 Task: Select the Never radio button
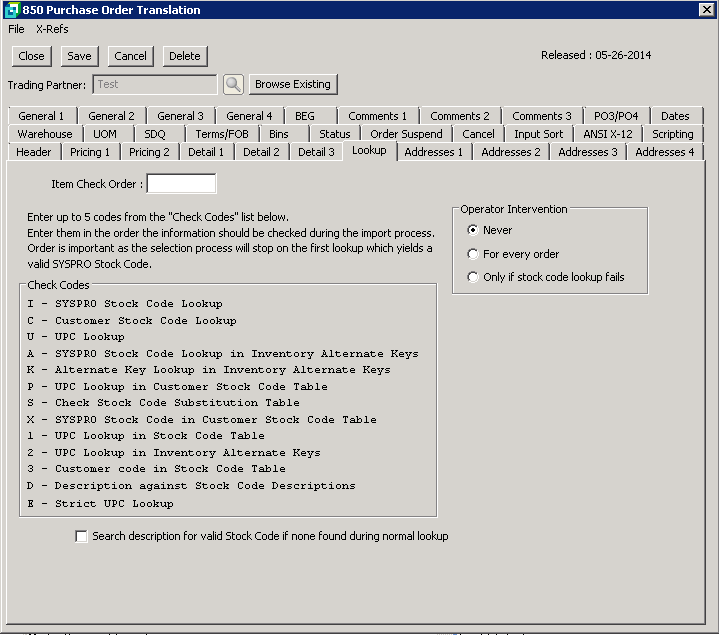tap(474, 230)
